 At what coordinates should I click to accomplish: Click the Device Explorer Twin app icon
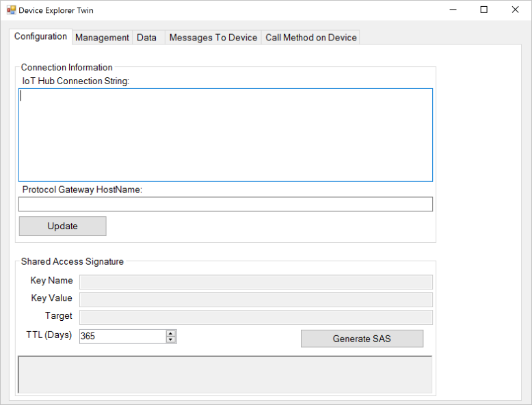[11, 10]
